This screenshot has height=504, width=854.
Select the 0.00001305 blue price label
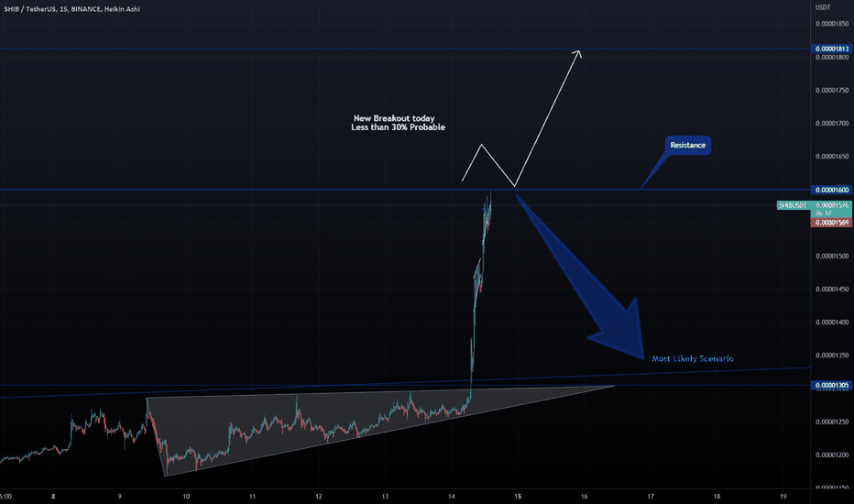(832, 385)
